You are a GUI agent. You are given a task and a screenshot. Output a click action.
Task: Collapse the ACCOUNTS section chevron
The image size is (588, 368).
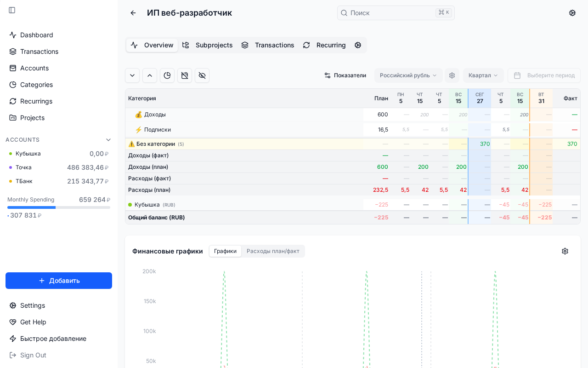(108, 139)
